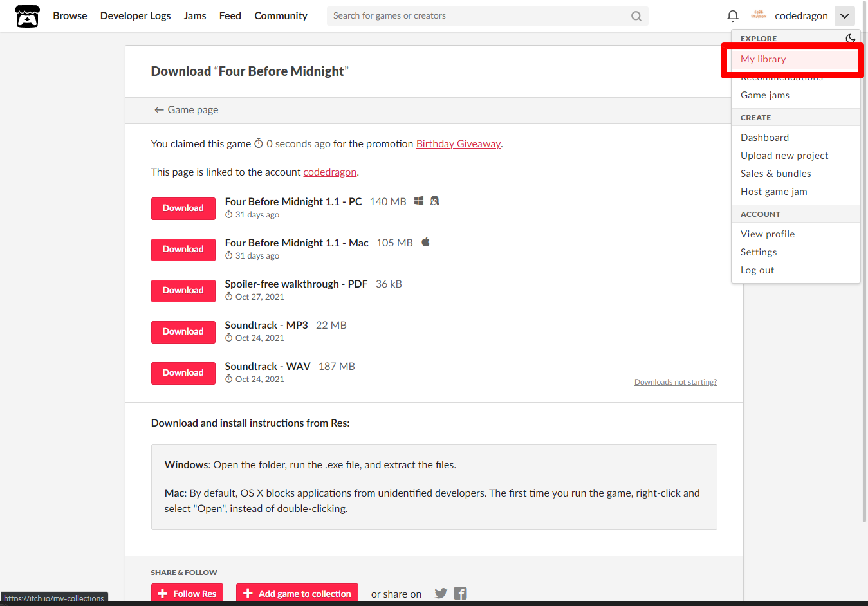Share on Twitter icon
The width and height of the screenshot is (868, 606).
pyautogui.click(x=441, y=593)
